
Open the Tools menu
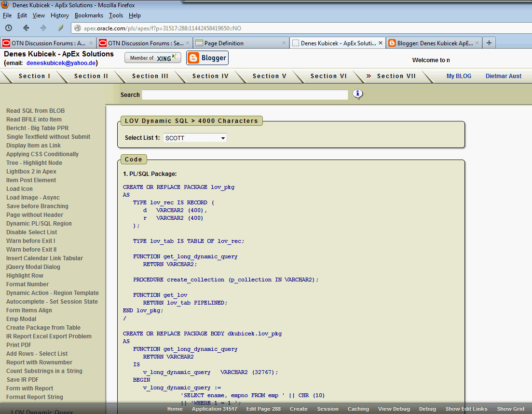pos(116,15)
